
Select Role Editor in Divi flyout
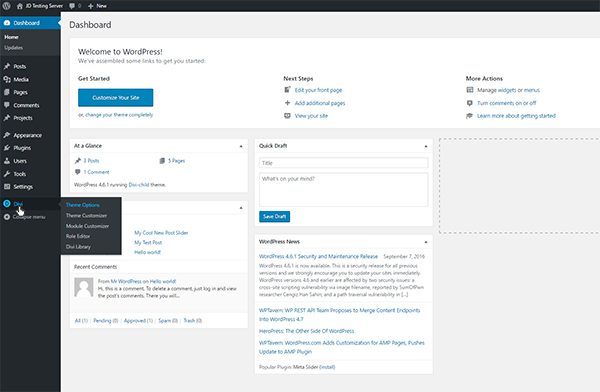pos(78,236)
